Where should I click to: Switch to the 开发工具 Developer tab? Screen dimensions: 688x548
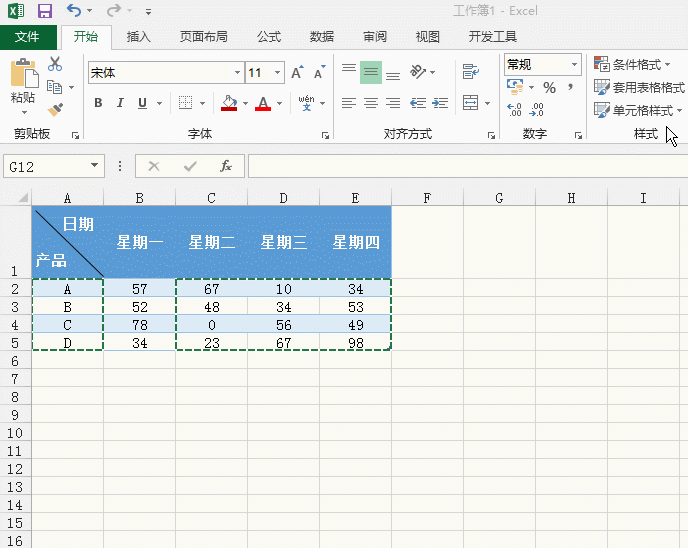(492, 36)
